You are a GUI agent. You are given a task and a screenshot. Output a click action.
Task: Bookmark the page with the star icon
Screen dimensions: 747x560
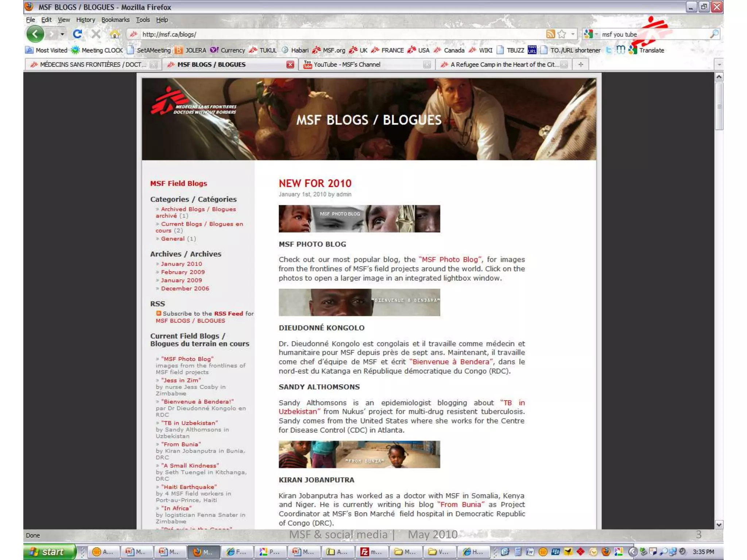(x=562, y=34)
